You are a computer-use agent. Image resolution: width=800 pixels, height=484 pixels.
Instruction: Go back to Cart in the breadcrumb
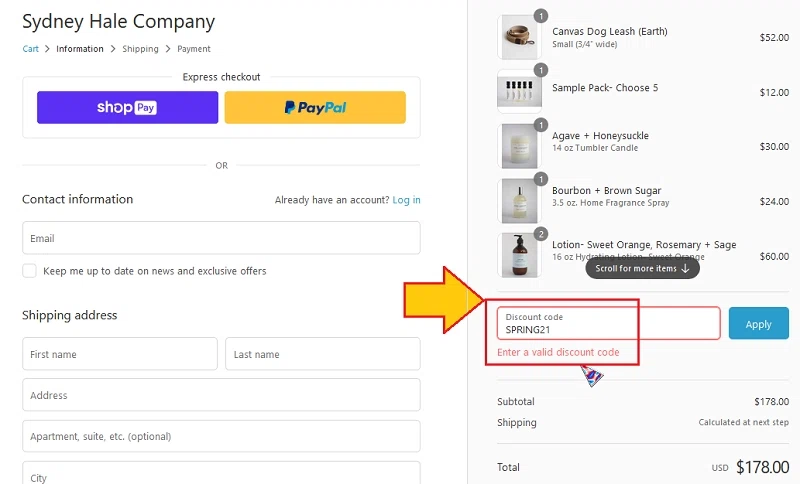tap(30, 49)
